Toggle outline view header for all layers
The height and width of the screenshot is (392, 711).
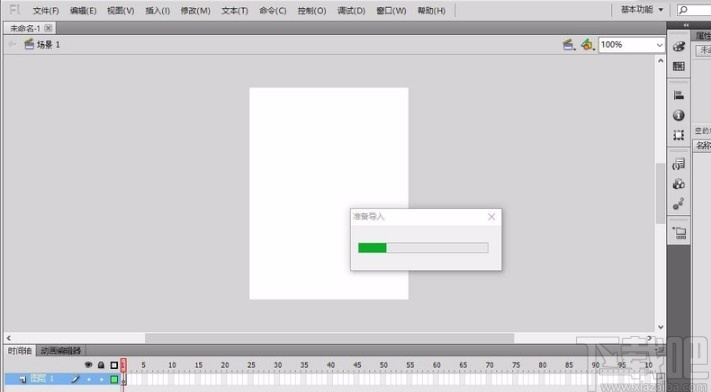tap(114, 365)
